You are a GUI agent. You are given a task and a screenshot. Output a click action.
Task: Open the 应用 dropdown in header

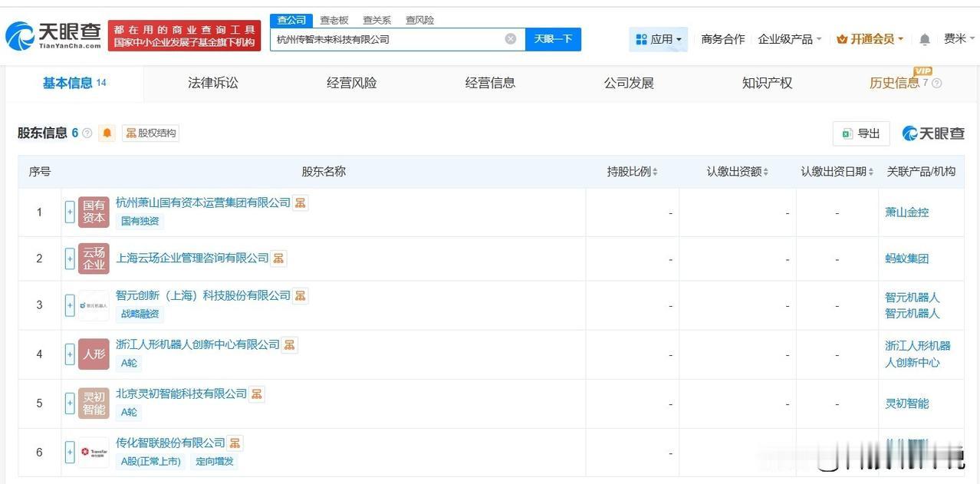pos(659,39)
